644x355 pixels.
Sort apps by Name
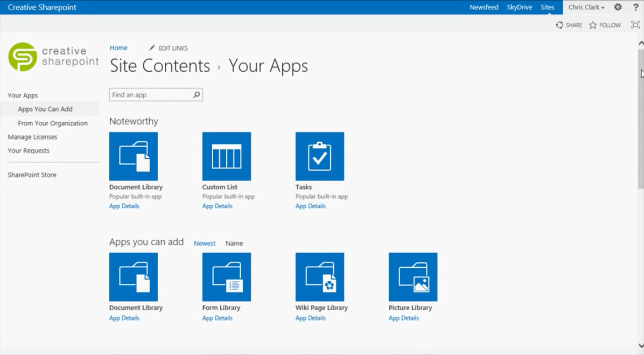234,243
